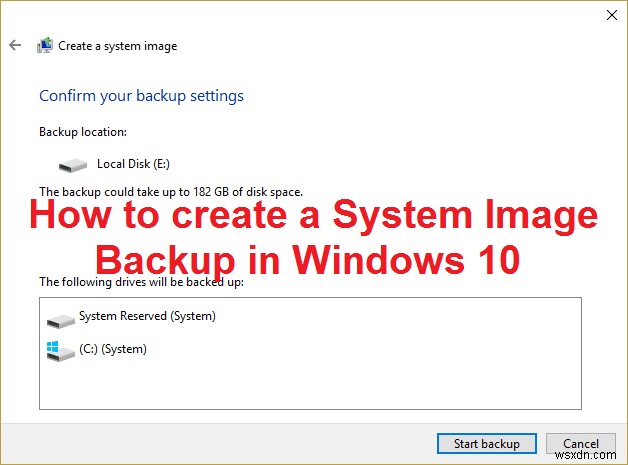The image size is (628, 465).
Task: Cancel the system image wizard
Action: 581,443
